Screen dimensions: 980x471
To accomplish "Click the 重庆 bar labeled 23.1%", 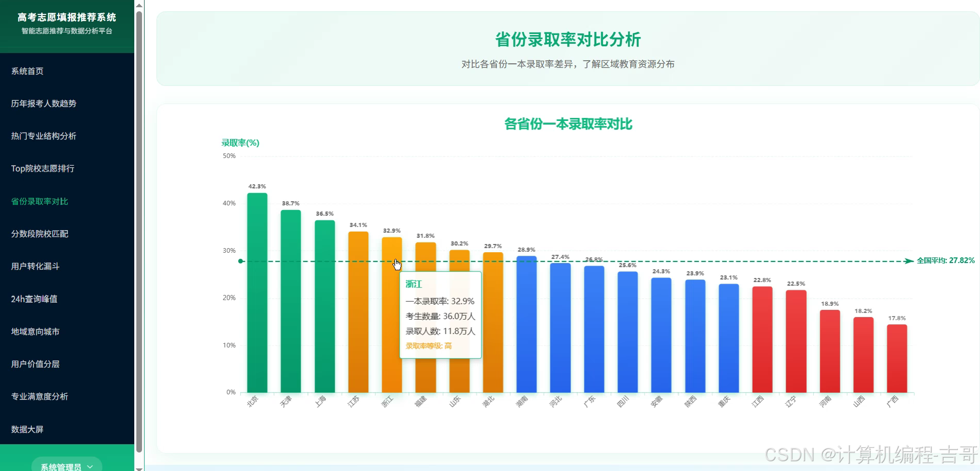I will pyautogui.click(x=728, y=338).
